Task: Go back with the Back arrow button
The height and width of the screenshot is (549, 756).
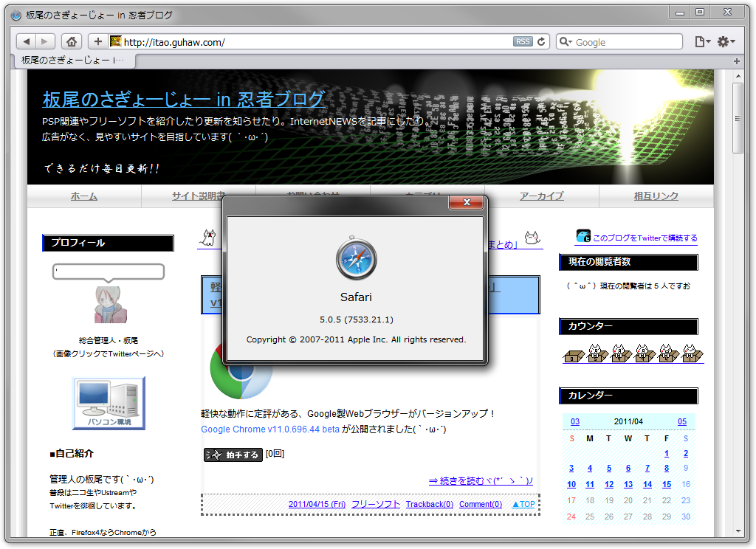Action: click(27, 41)
